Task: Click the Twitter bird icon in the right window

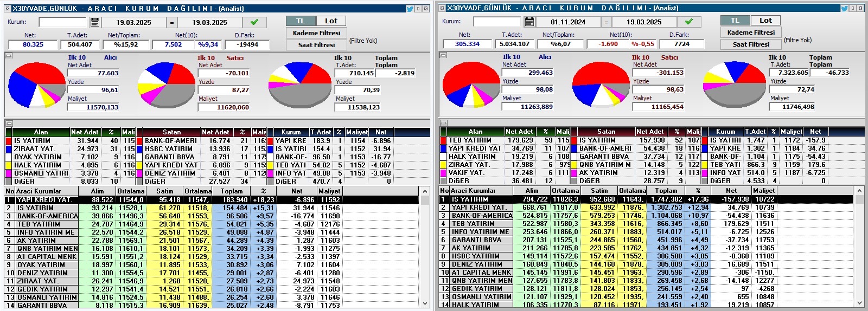Action: 845,8
